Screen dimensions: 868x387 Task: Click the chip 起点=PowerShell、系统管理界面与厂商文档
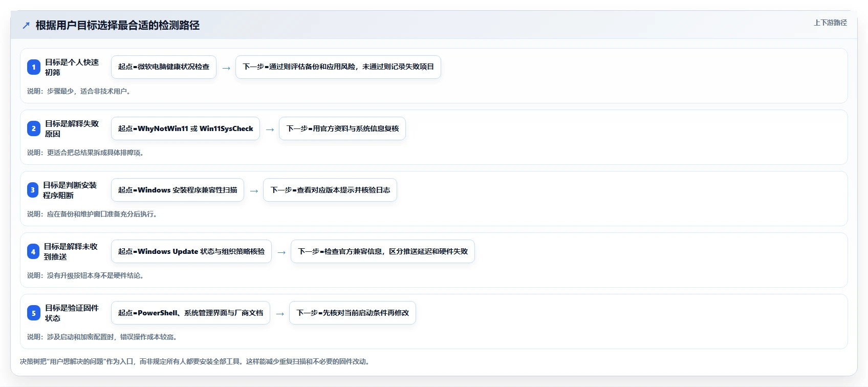(x=190, y=313)
